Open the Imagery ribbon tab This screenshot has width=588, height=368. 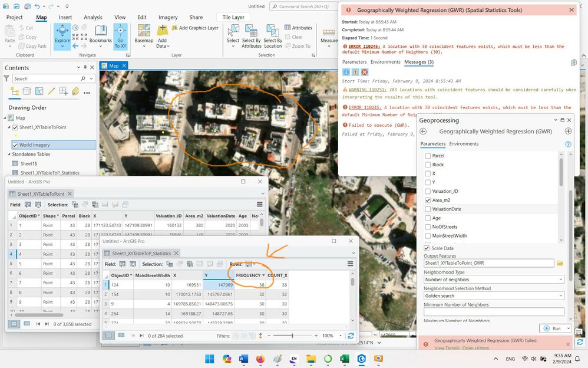point(167,18)
